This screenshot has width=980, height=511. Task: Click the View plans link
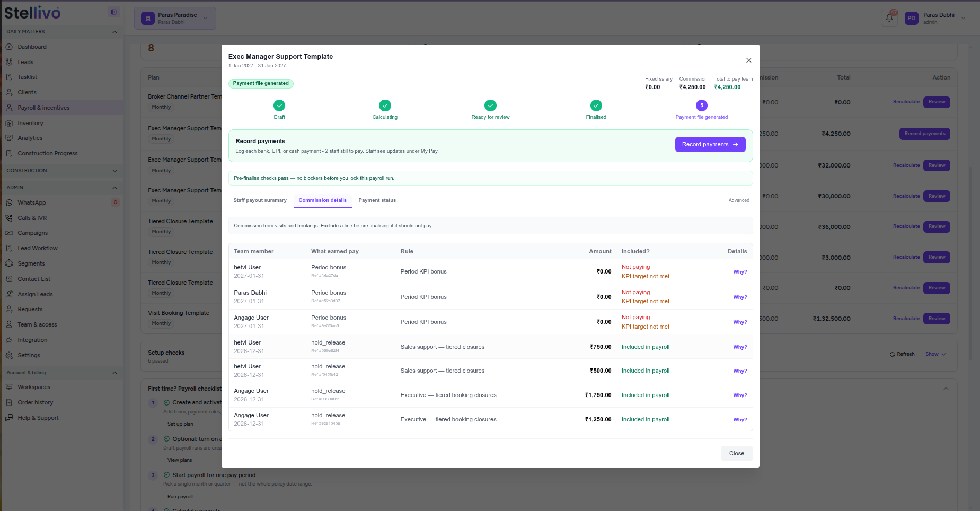[180, 460]
